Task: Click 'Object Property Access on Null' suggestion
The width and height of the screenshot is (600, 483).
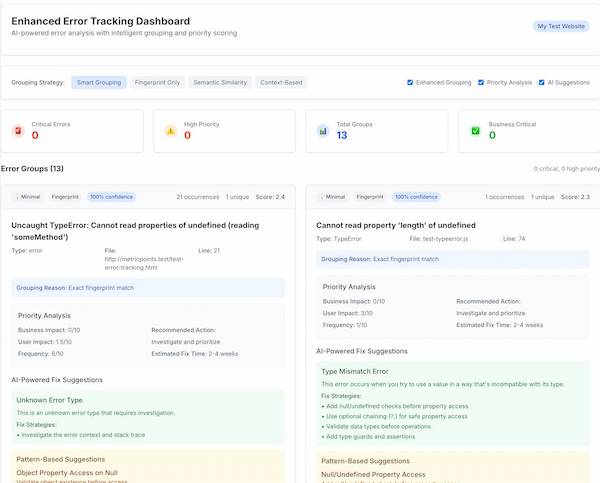Action: pyautogui.click(x=67, y=473)
